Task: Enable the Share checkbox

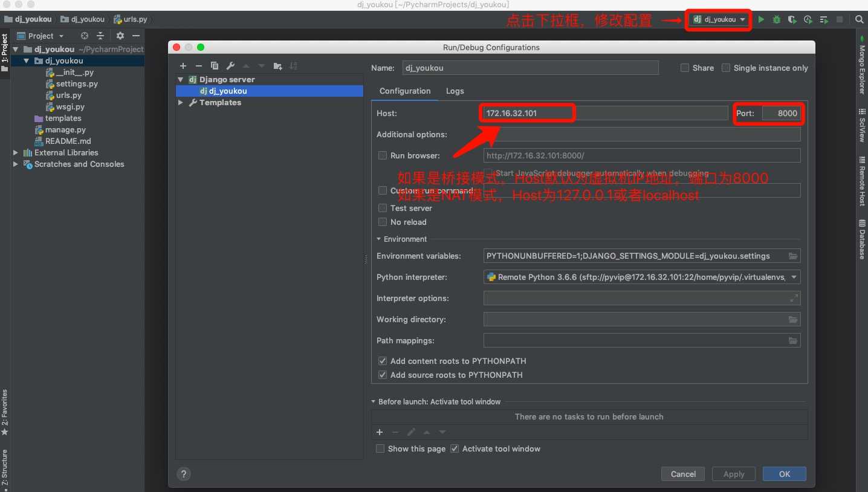Action: (685, 68)
